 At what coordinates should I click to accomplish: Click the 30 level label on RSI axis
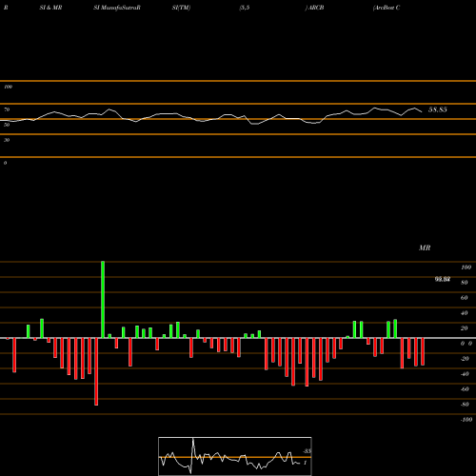[x=7, y=140]
